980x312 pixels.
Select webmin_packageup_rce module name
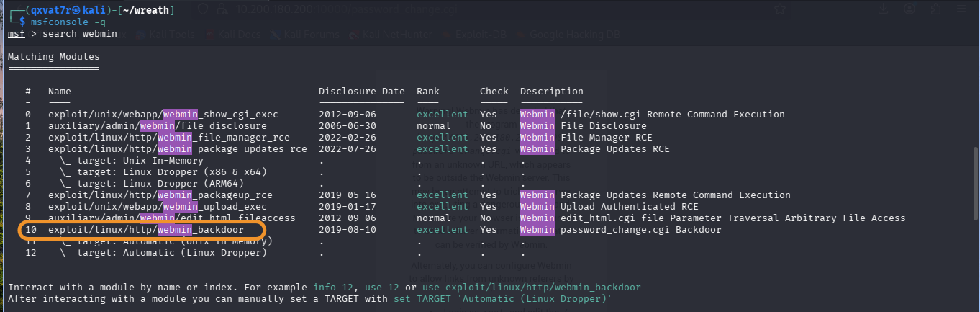[x=160, y=195]
